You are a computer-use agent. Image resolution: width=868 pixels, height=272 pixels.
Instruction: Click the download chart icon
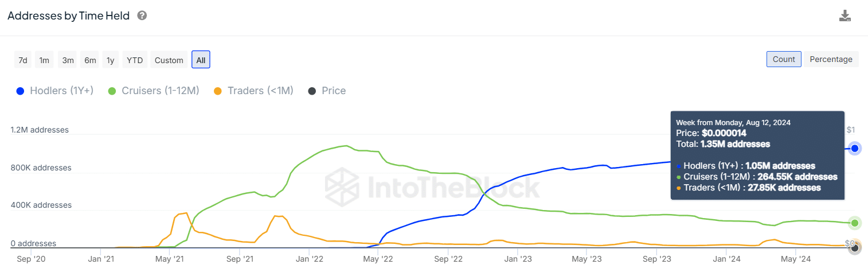(844, 16)
